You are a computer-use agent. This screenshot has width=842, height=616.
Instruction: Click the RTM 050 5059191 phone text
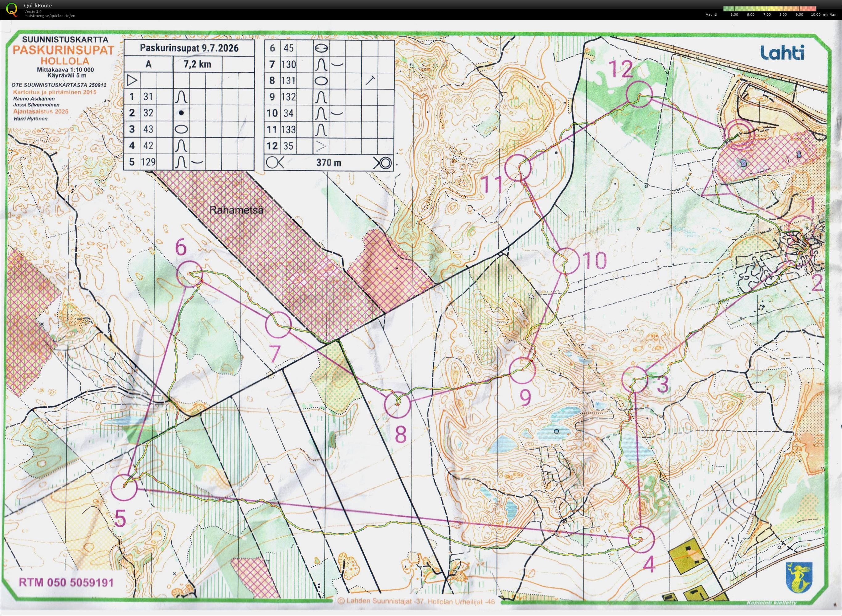66,582
